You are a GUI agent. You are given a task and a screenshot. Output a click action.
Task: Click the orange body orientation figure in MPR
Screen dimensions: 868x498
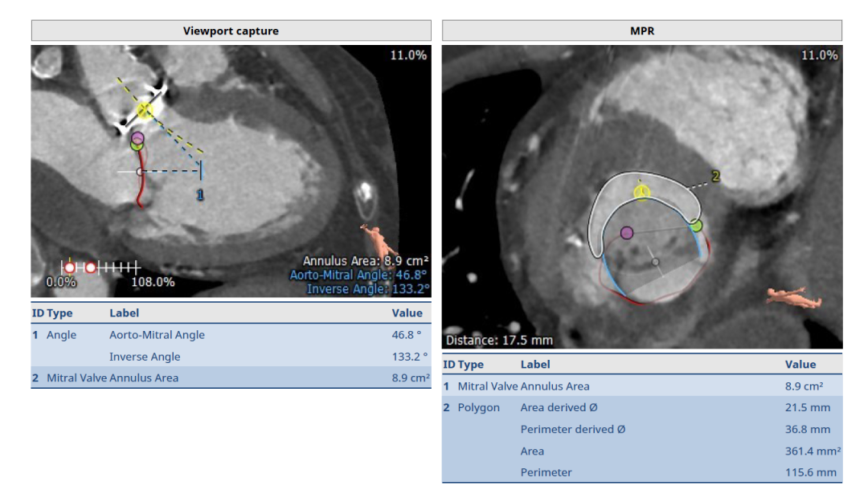click(793, 296)
